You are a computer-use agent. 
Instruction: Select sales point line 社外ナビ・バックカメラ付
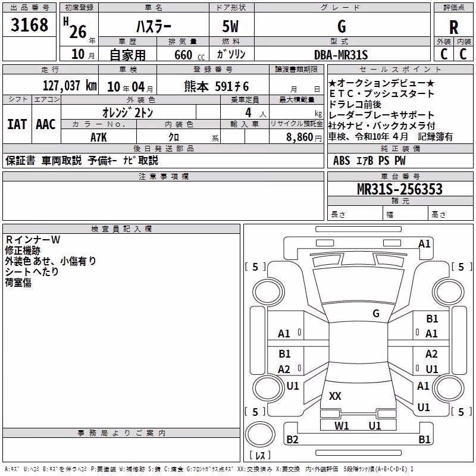click(382, 126)
